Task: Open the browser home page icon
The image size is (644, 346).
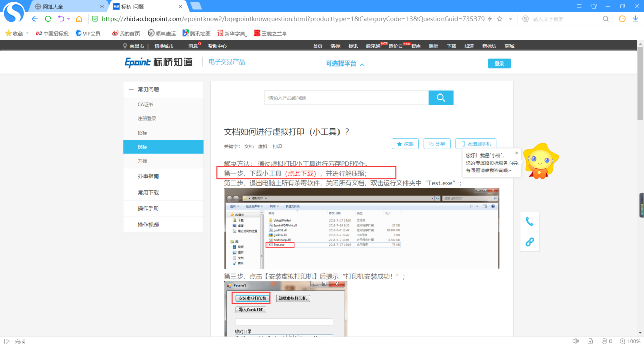Action: click(x=79, y=19)
